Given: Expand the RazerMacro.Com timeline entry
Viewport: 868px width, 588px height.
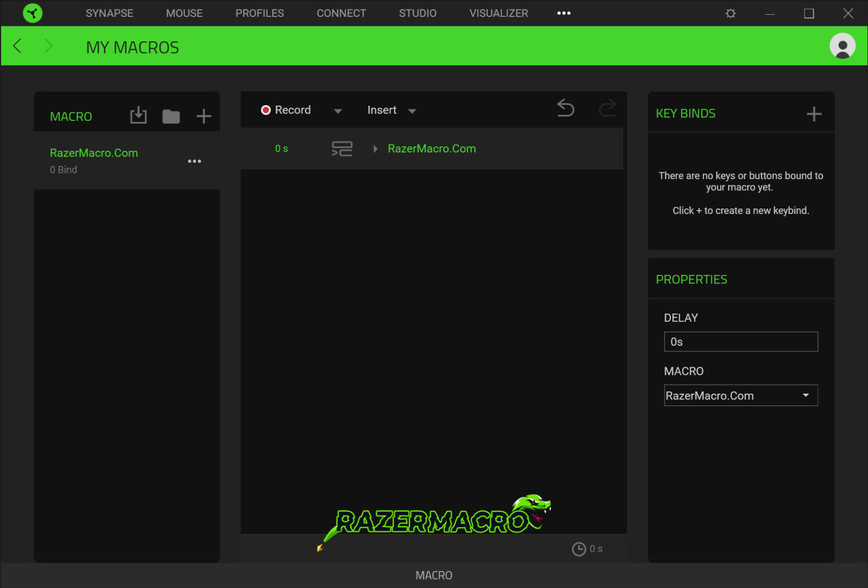Looking at the screenshot, I should tap(375, 149).
